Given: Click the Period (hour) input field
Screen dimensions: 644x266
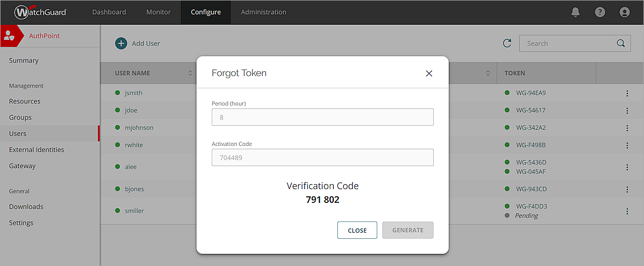Looking at the screenshot, I should coord(322,117).
